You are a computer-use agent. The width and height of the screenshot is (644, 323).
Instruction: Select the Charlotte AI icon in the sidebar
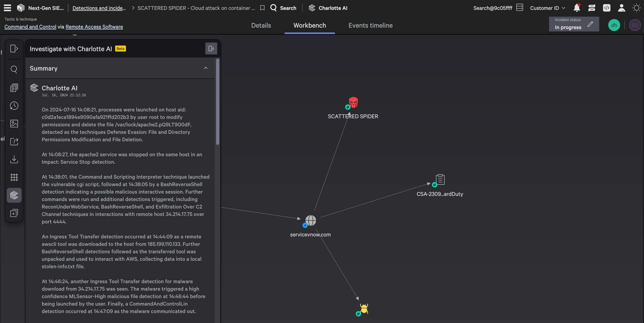click(x=14, y=195)
